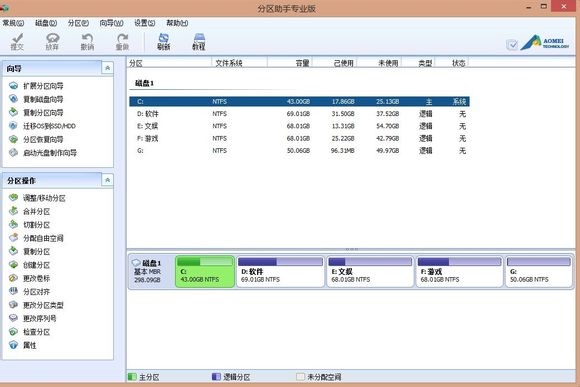Click the 96.31MB used-space cell
The height and width of the screenshot is (387, 580).
click(x=343, y=151)
